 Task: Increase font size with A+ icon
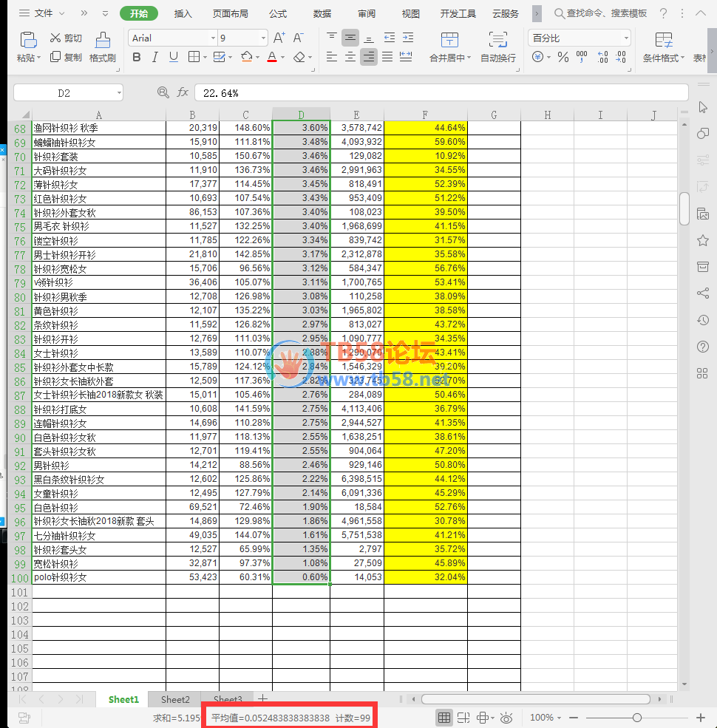coord(279,38)
